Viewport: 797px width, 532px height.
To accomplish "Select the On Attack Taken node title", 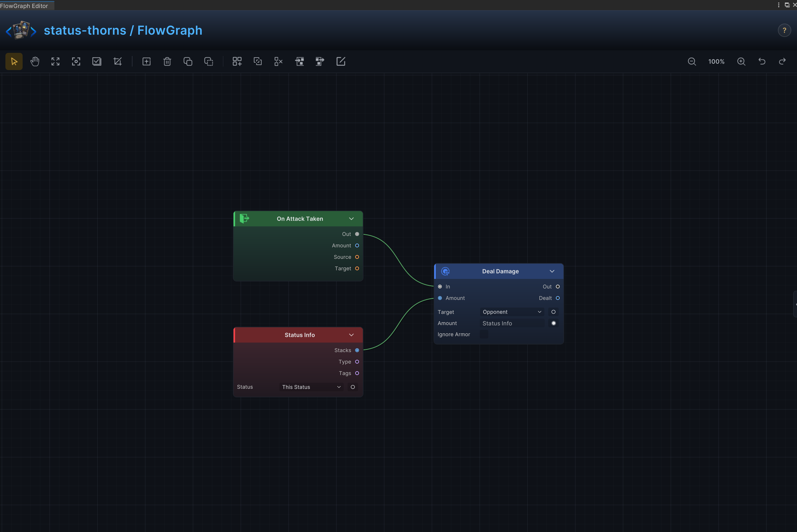I will point(300,219).
